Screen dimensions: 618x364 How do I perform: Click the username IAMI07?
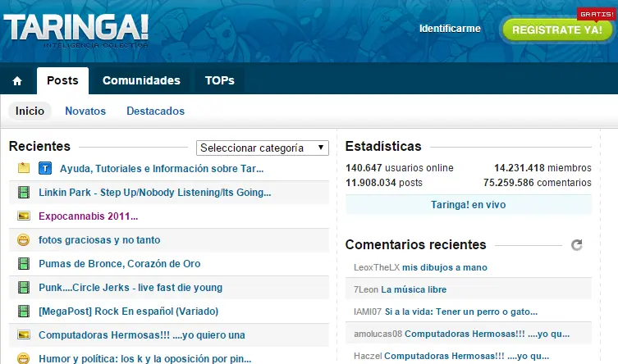click(x=368, y=312)
